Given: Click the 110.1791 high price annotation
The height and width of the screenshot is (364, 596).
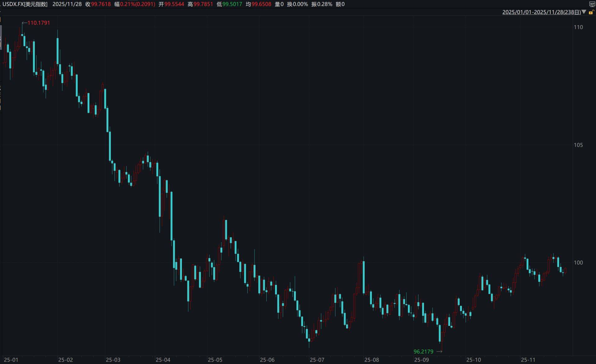Looking at the screenshot, I should tap(38, 23).
